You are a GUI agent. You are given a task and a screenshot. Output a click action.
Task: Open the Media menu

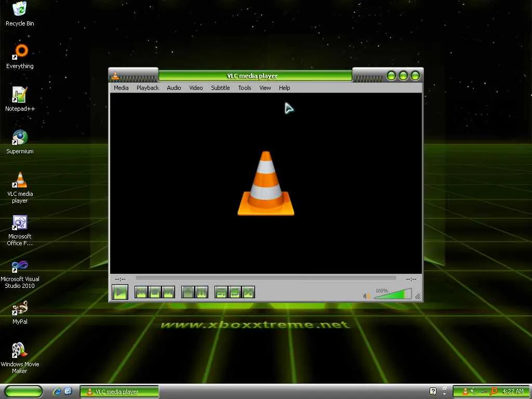tap(121, 88)
